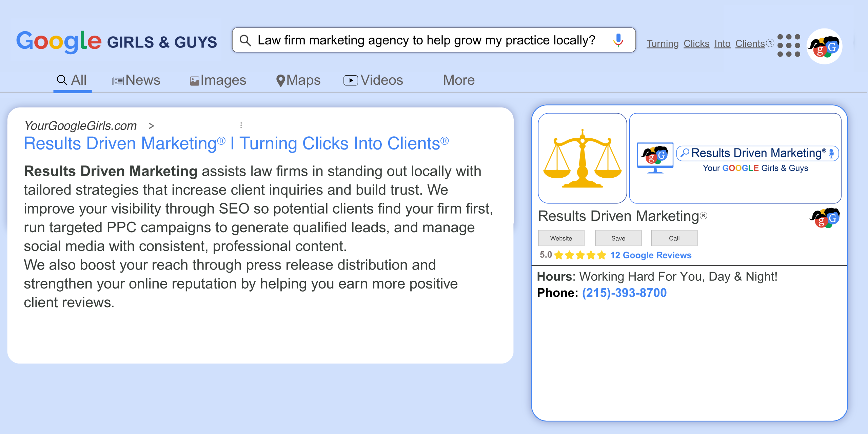This screenshot has height=434, width=868.
Task: Click the Into link in the header
Action: [722, 44]
